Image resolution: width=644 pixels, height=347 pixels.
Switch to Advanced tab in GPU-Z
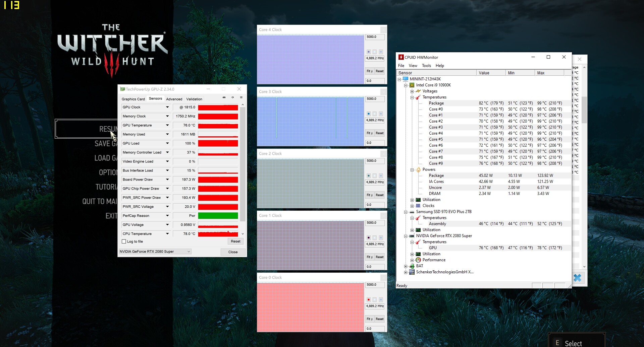(174, 99)
